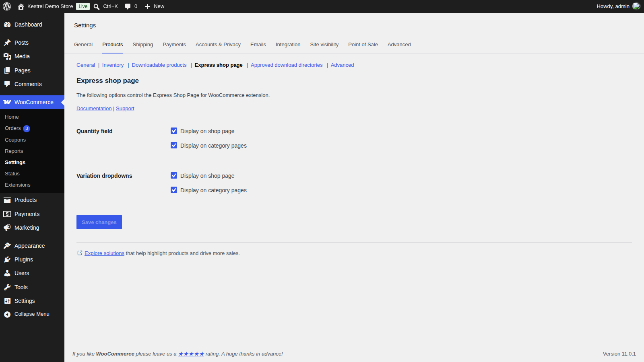
Task: Click the Users person icon
Action: click(x=7, y=273)
